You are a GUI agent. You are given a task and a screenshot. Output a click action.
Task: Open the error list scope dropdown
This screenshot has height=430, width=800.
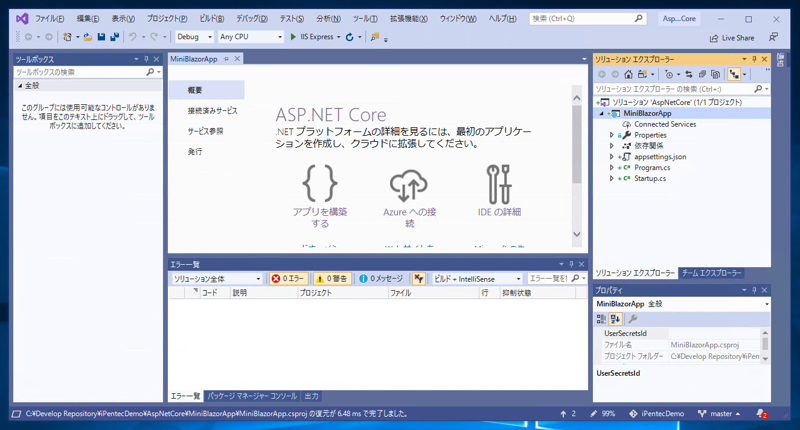coord(217,279)
